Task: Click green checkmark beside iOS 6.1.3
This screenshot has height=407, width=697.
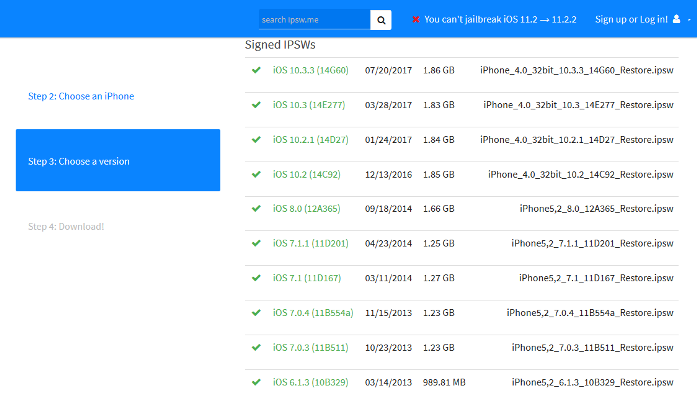Action: [x=256, y=382]
